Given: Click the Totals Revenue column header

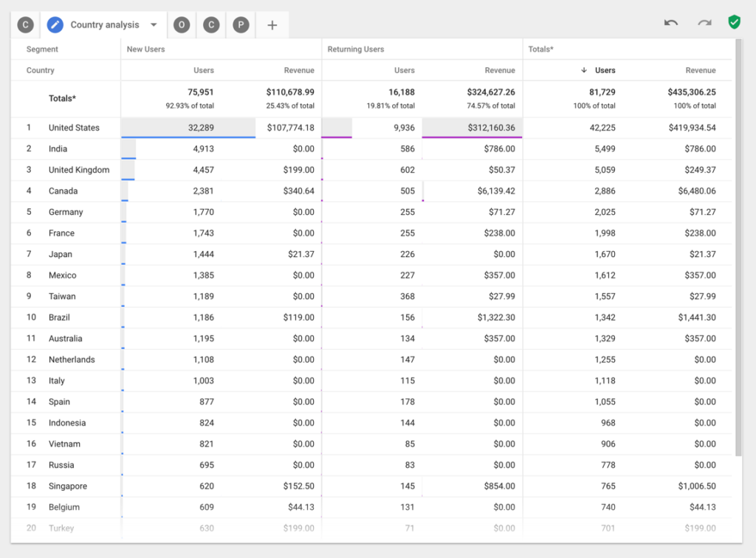Looking at the screenshot, I should click(700, 70).
